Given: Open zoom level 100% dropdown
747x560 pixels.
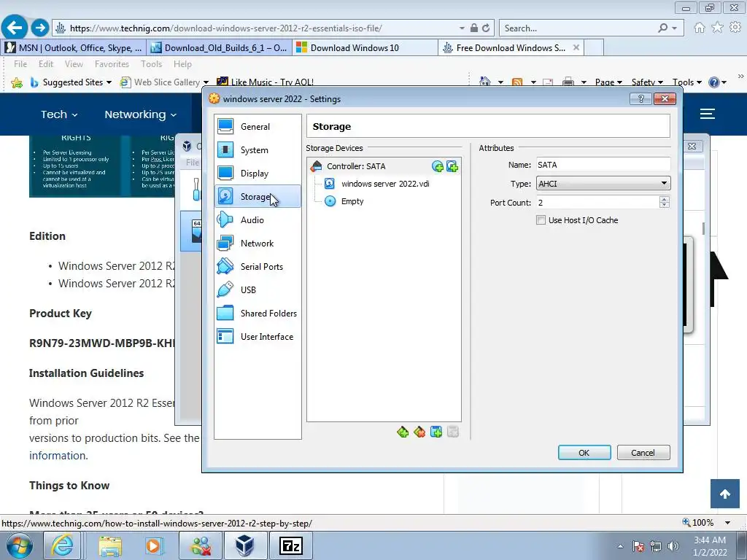Looking at the screenshot, I should point(727,523).
